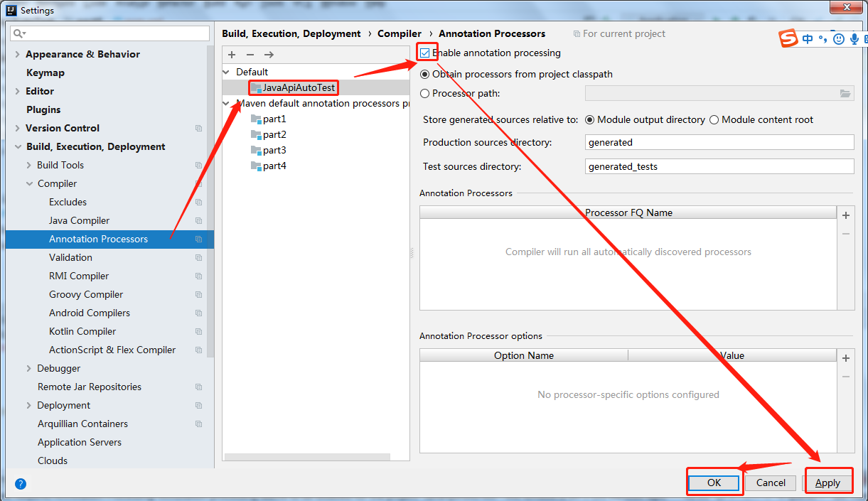Collapse the Maven default annotation processors profile
The height and width of the screenshot is (501, 868).
pyautogui.click(x=226, y=103)
